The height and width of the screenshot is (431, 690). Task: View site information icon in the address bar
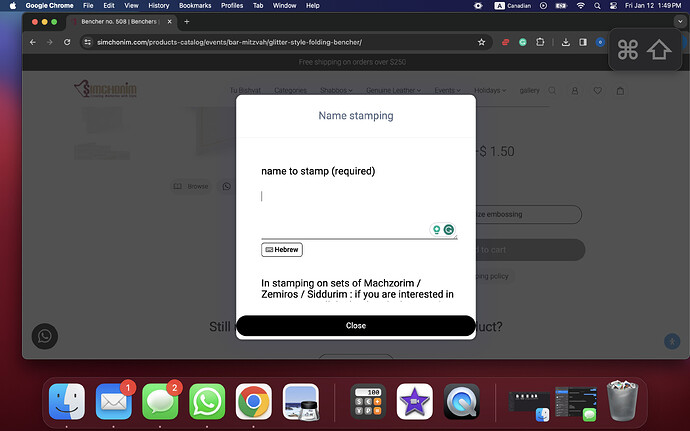88,42
